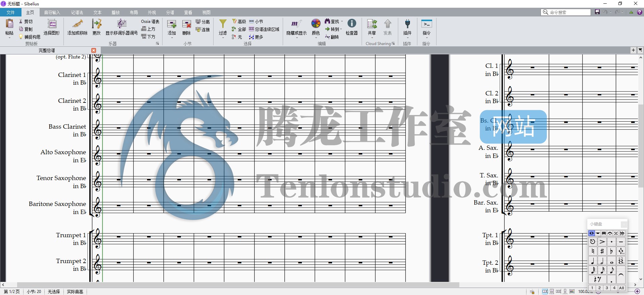Click the Save disk icon in title bar

[597, 12]
